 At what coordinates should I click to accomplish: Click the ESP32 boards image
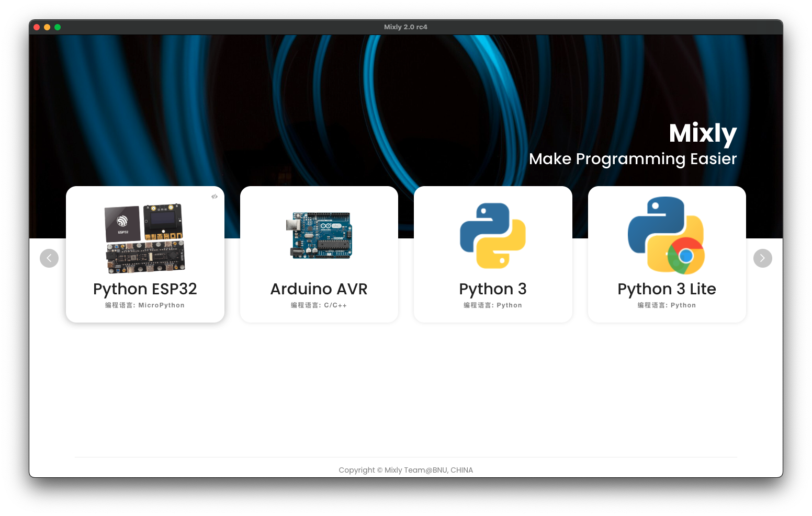145,238
